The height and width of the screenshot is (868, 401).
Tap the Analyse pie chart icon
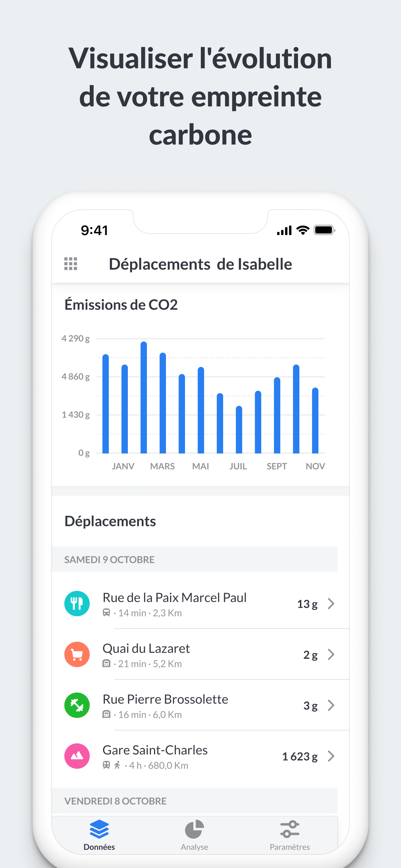click(194, 829)
